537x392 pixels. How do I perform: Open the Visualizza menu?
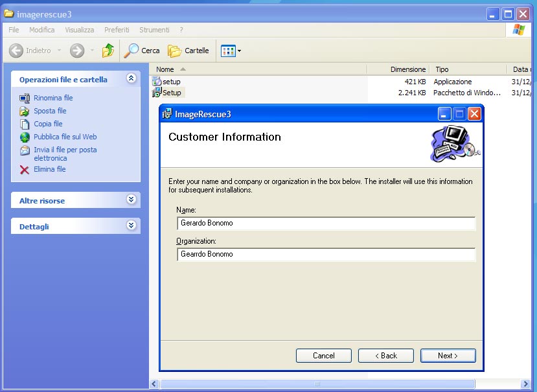(x=80, y=30)
